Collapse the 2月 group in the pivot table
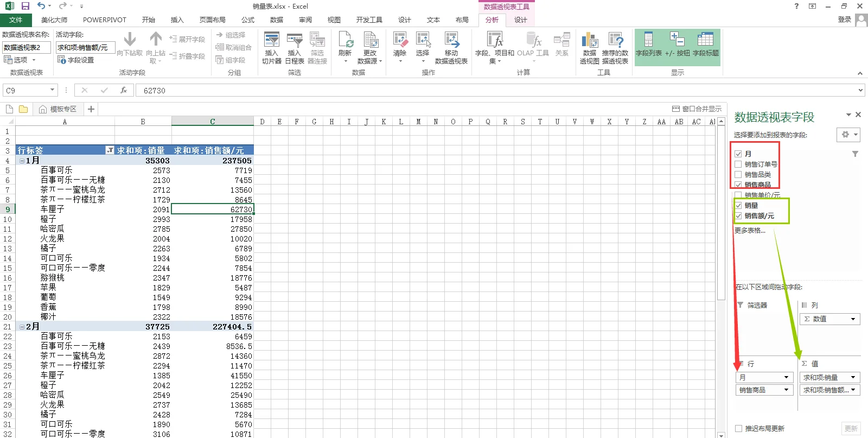The height and width of the screenshot is (438, 868). [22, 327]
